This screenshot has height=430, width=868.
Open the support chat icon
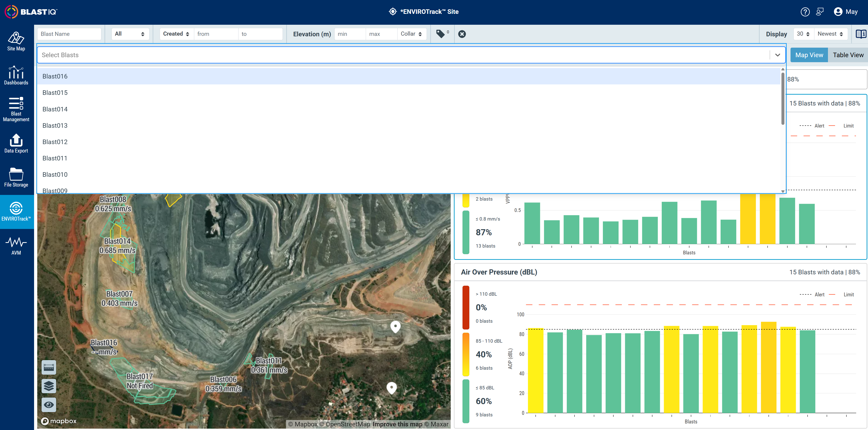[820, 12]
